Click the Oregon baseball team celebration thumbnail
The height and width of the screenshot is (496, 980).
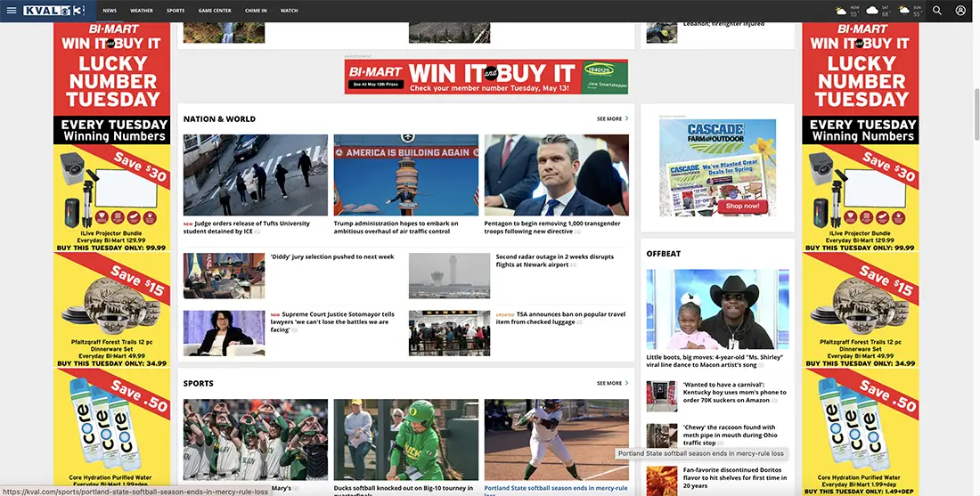255,440
